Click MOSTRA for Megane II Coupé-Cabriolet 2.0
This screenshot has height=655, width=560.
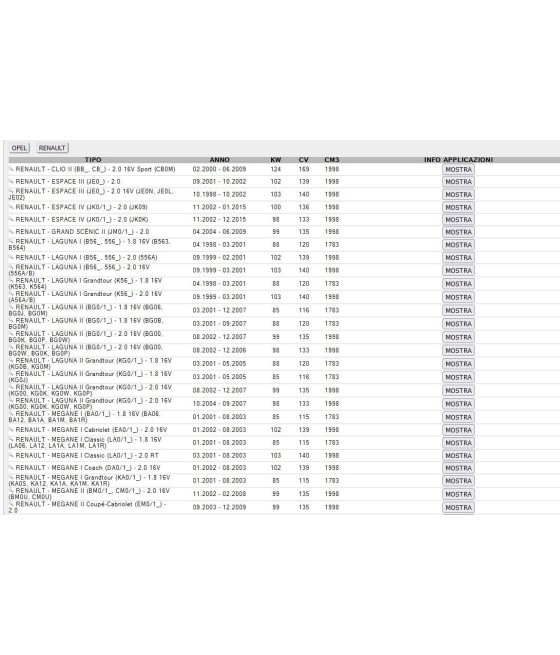(x=458, y=508)
